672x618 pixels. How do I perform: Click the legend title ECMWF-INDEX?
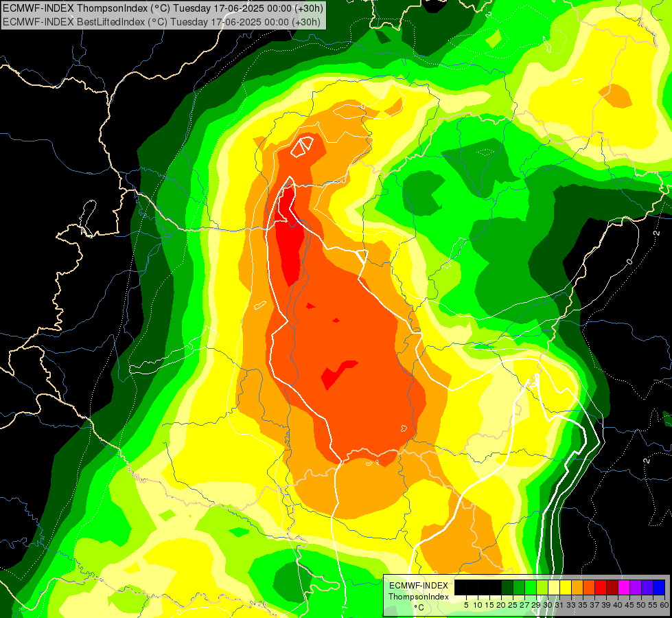point(419,586)
